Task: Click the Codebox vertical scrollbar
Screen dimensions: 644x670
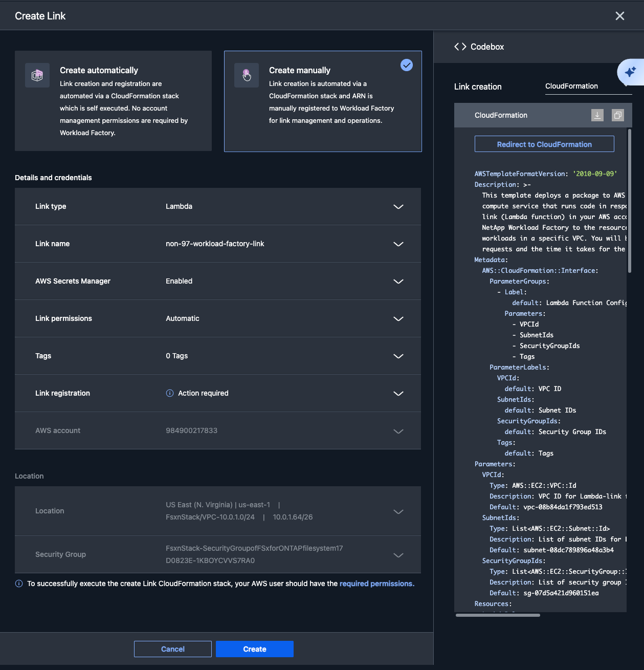Action: [629, 201]
